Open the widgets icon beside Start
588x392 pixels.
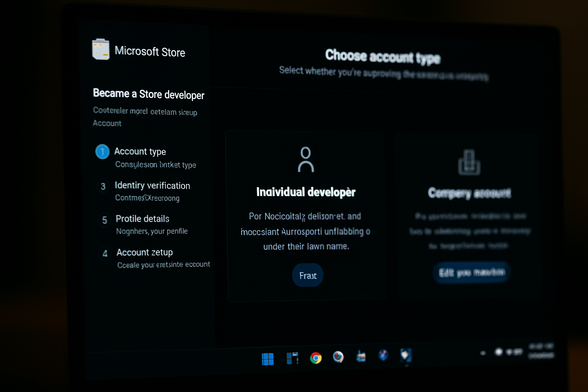click(292, 358)
